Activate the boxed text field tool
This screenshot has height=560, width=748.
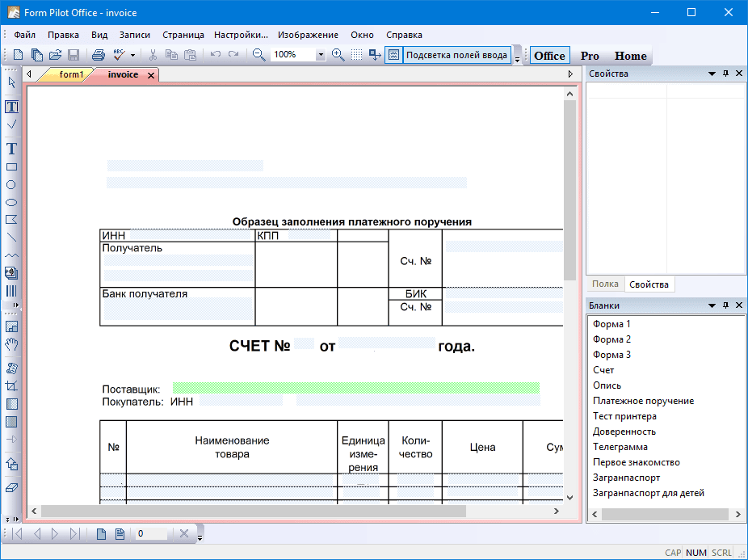(11, 107)
